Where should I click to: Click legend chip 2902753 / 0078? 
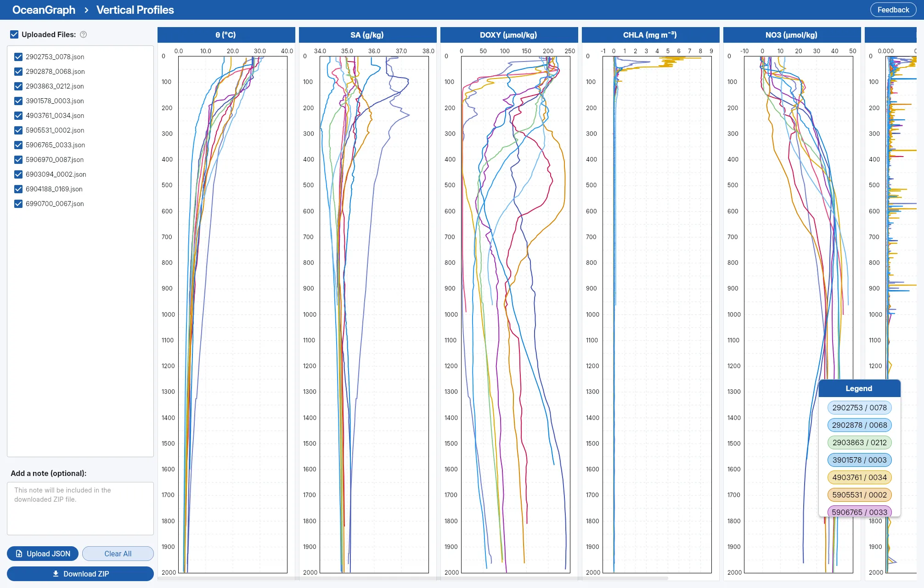coord(859,408)
